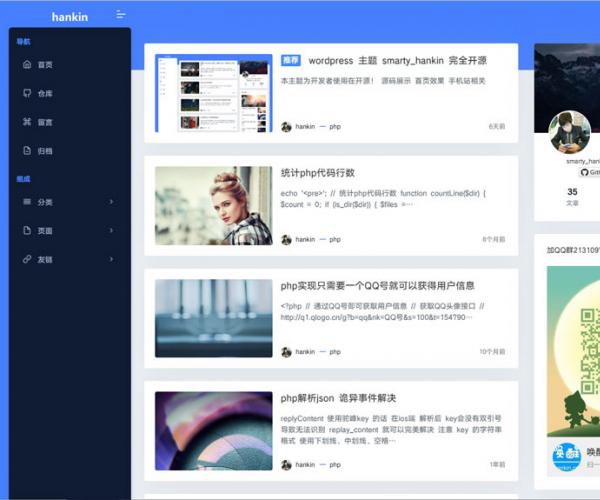
Task: Click hankin avatar on php解析json post
Action: coord(286,465)
